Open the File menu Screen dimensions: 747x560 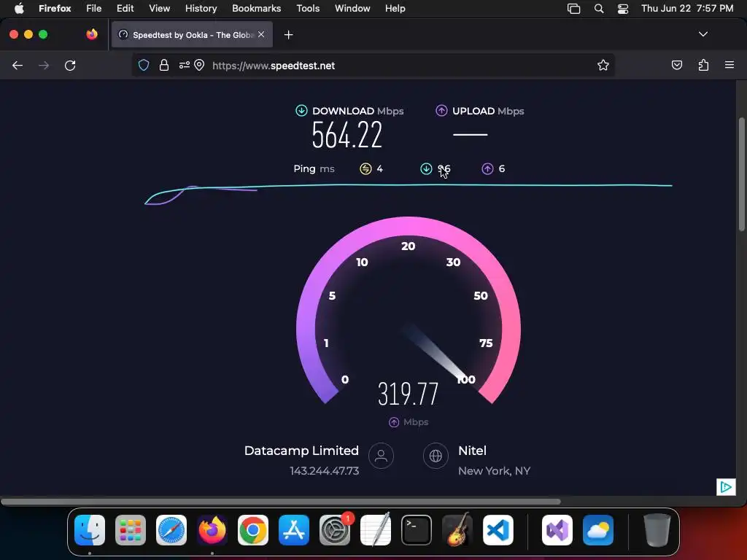[94, 9]
